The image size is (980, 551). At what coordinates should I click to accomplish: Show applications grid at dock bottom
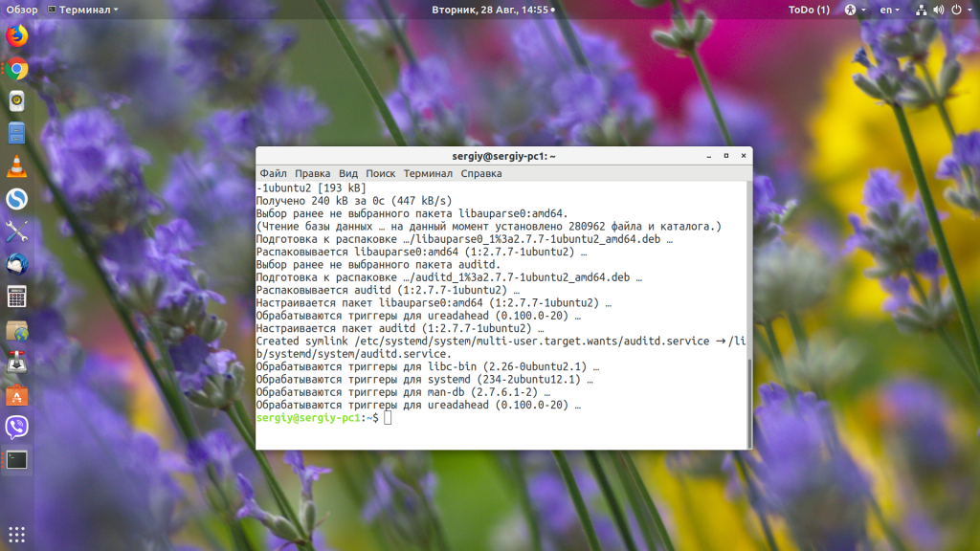(x=17, y=534)
